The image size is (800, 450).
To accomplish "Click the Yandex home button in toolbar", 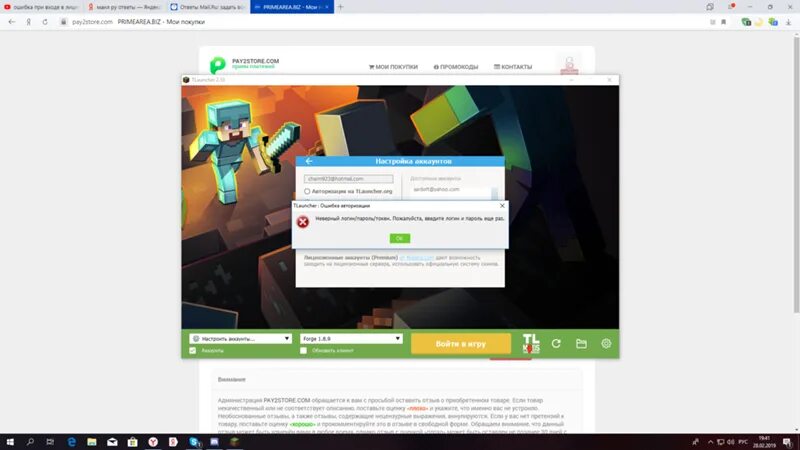I will tap(29, 22).
